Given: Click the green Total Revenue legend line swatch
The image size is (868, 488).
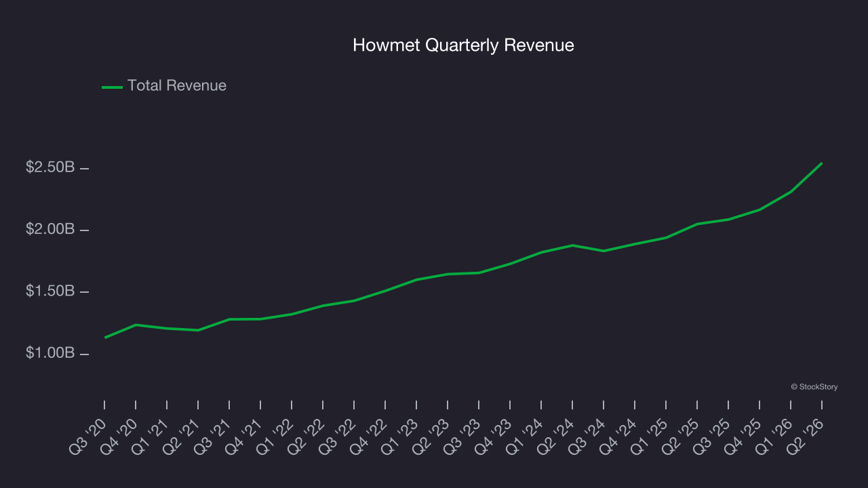Looking at the screenshot, I should (112, 87).
